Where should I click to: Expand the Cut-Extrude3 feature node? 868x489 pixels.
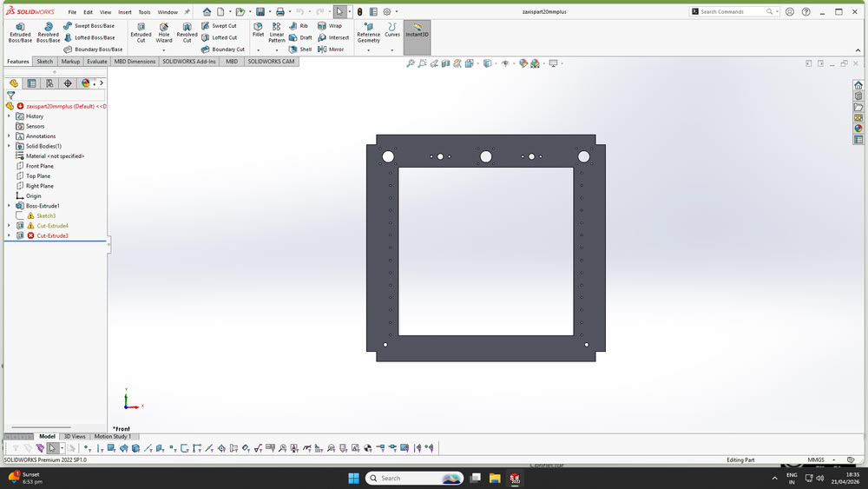pyautogui.click(x=9, y=236)
